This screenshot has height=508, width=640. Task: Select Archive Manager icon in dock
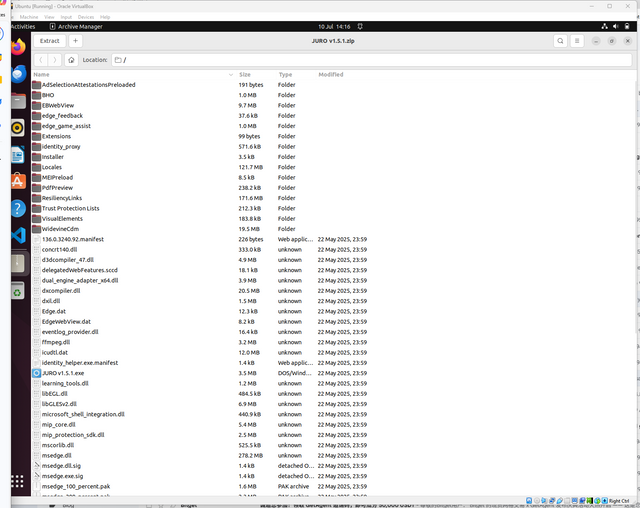(x=18, y=264)
